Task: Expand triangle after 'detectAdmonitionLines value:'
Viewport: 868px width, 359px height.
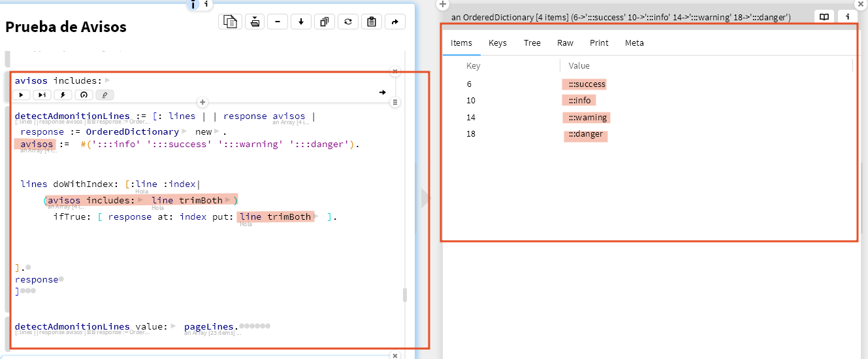Action: (x=174, y=326)
